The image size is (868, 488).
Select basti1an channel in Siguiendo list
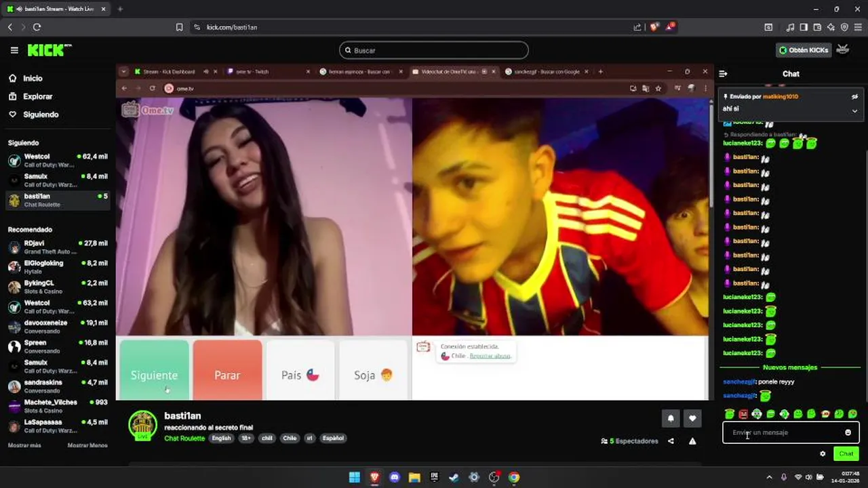58,200
